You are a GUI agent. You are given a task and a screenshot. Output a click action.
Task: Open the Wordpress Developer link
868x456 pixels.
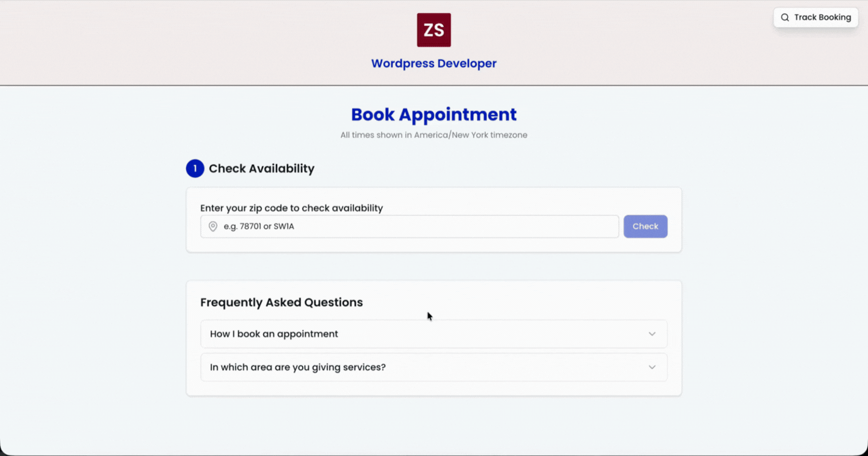pos(433,63)
